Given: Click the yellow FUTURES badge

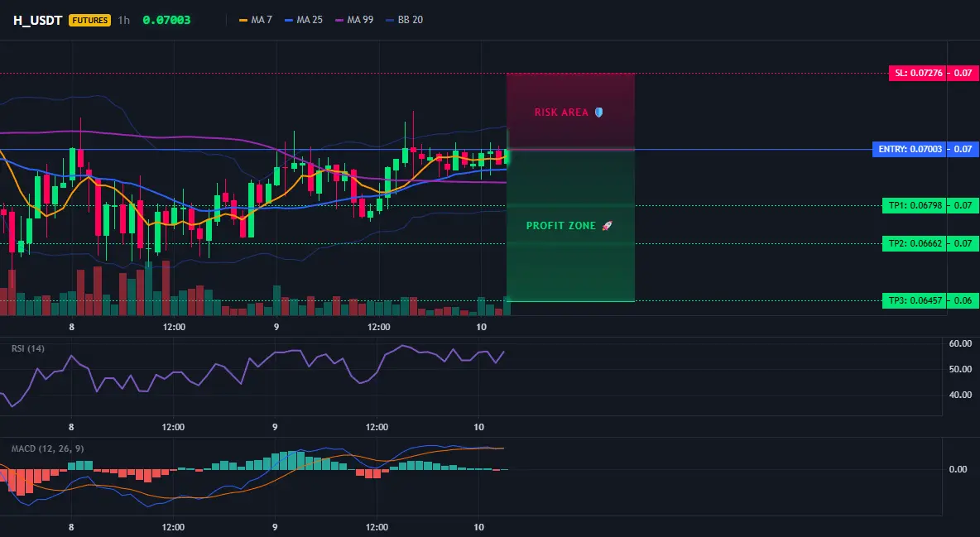Looking at the screenshot, I should [x=90, y=20].
